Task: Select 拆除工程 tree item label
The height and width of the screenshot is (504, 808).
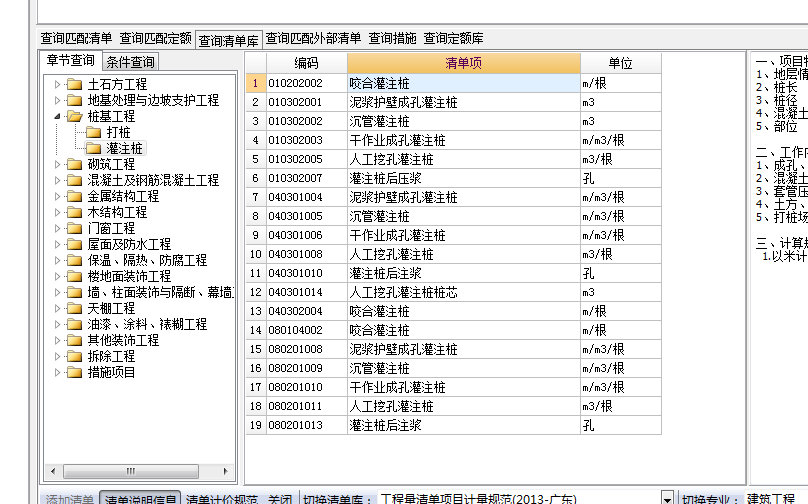Action: (x=111, y=356)
